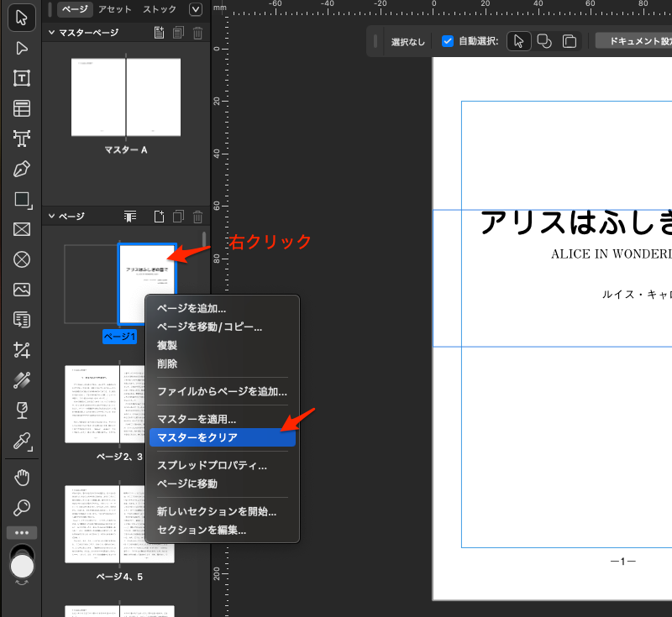
Task: Select the Hand view tool
Action: (x=22, y=478)
